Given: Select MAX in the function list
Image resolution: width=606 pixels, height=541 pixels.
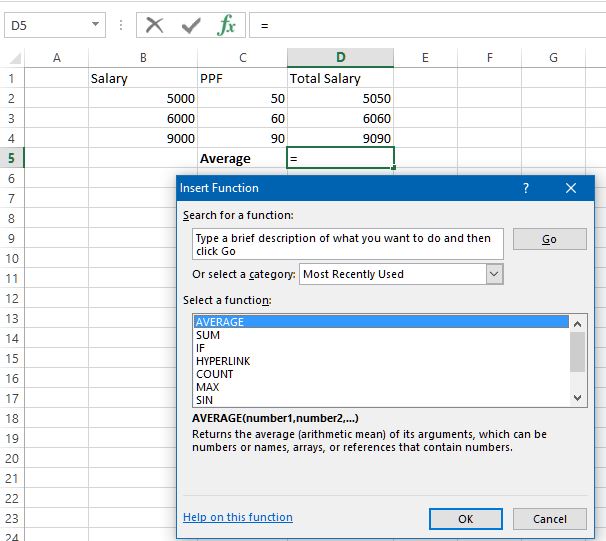Looking at the screenshot, I should tap(381, 387).
